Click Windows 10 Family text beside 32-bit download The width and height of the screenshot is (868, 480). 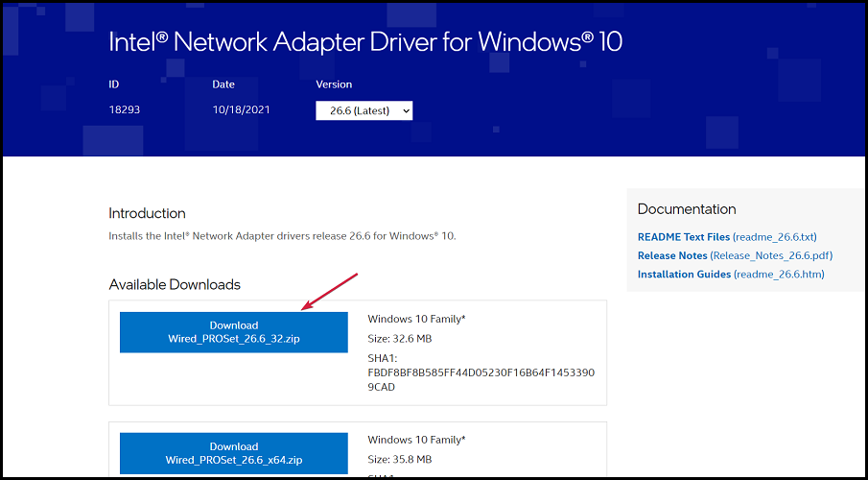416,319
